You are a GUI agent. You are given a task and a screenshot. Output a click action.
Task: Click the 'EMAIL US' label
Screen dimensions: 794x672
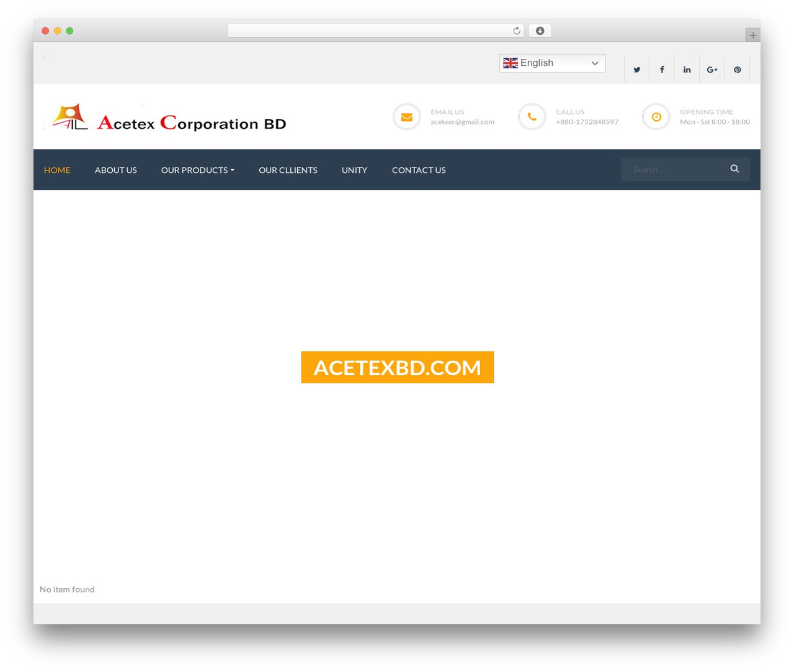click(447, 112)
